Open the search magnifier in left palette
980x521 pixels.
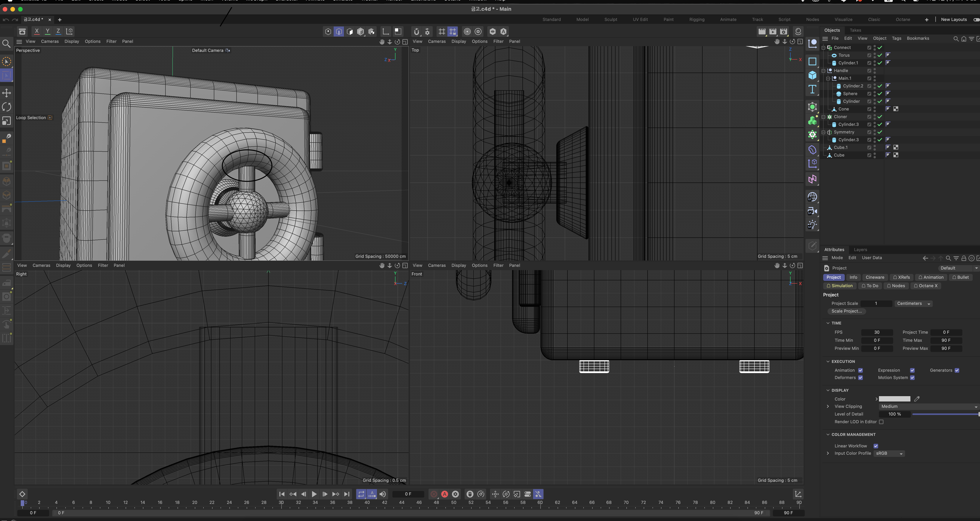6,44
